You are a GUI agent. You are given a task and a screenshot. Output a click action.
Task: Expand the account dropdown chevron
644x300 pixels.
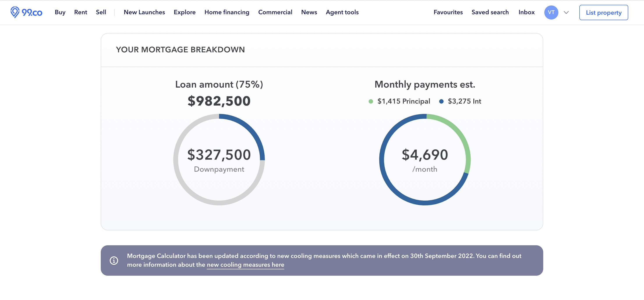coord(566,12)
